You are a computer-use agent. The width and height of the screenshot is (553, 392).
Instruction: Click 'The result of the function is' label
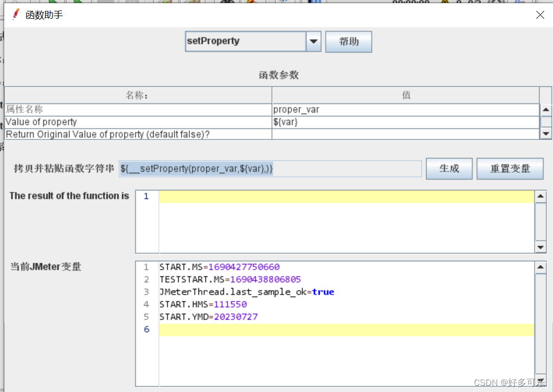[69, 196]
